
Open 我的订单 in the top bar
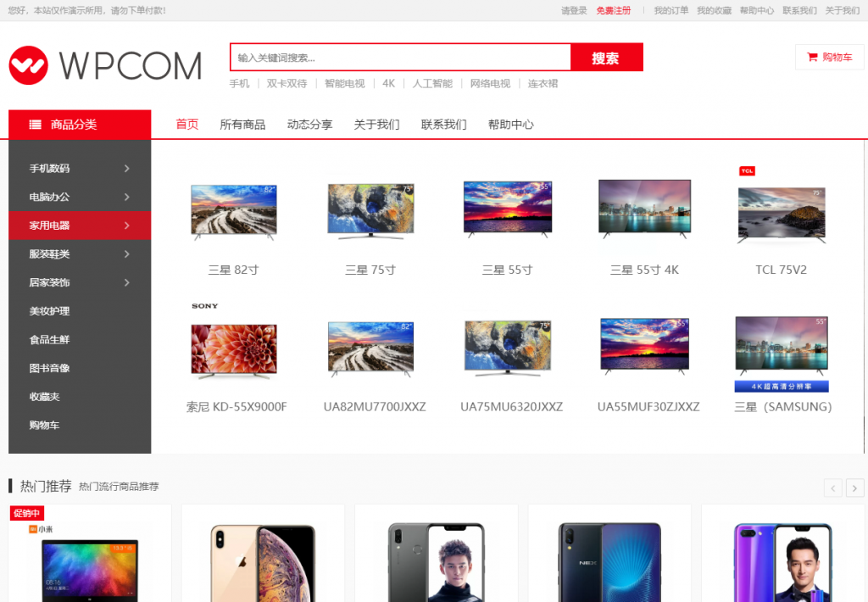coord(671,10)
